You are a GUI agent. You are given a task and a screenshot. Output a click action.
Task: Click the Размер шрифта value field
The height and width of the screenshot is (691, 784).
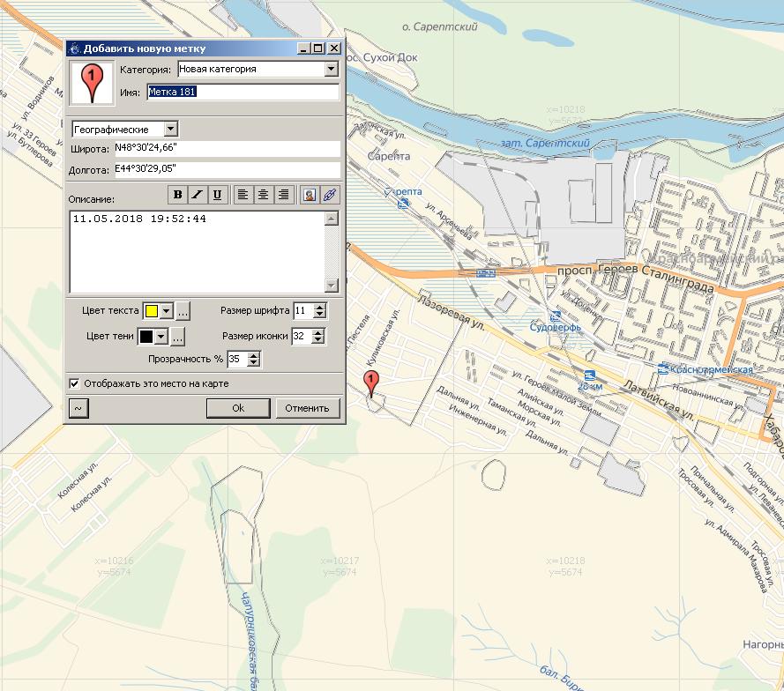point(303,311)
